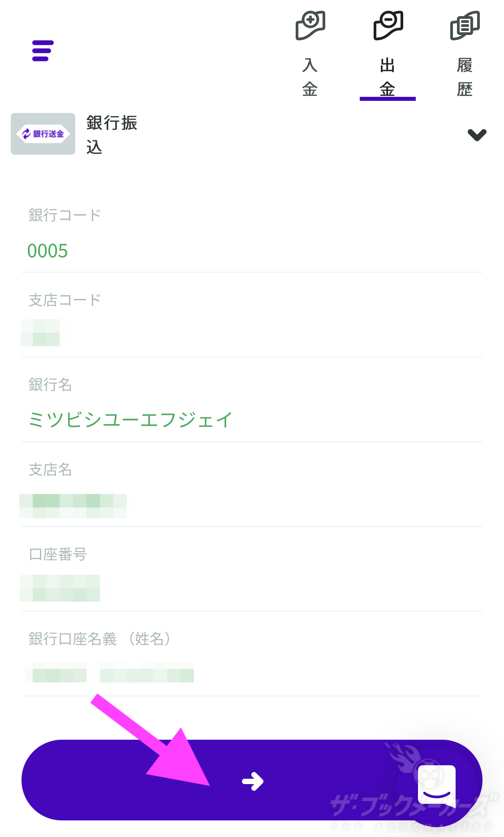Click the arrow icon inside the submit button
This screenshot has width=504, height=837.
pos(252,780)
